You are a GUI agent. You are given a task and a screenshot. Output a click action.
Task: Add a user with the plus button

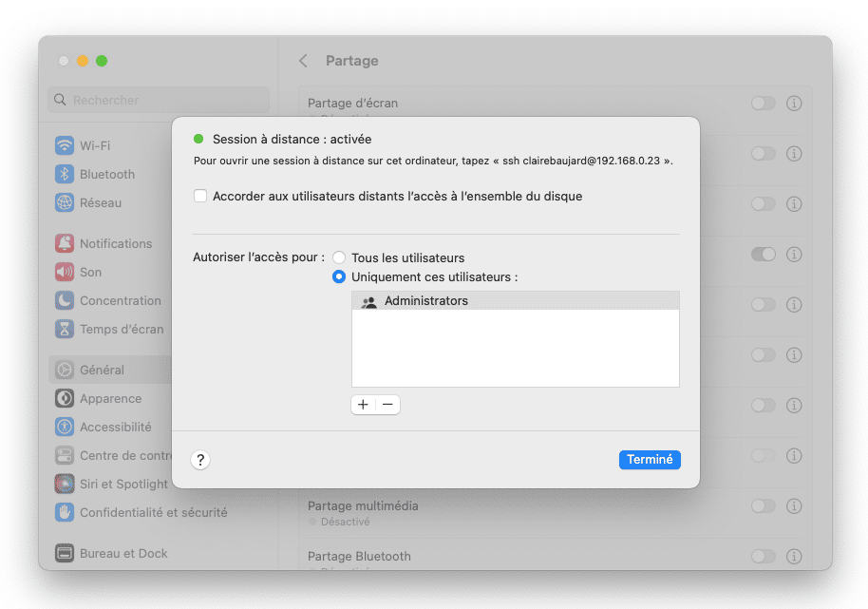[x=363, y=405]
